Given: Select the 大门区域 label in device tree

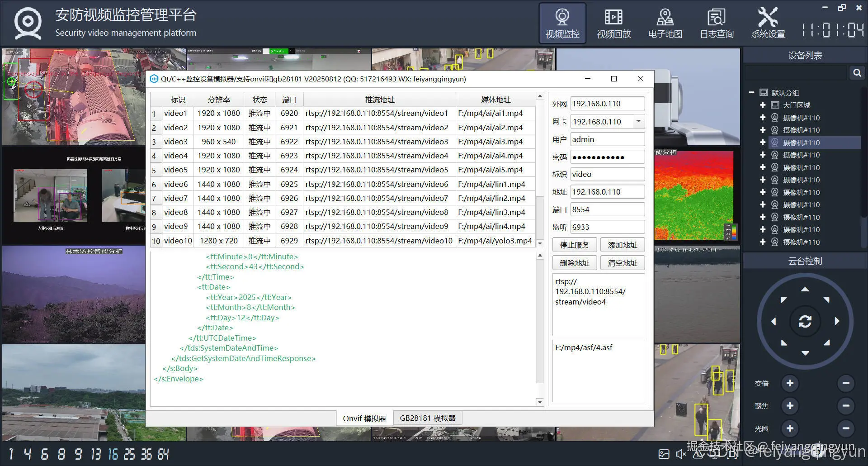Looking at the screenshot, I should (797, 105).
